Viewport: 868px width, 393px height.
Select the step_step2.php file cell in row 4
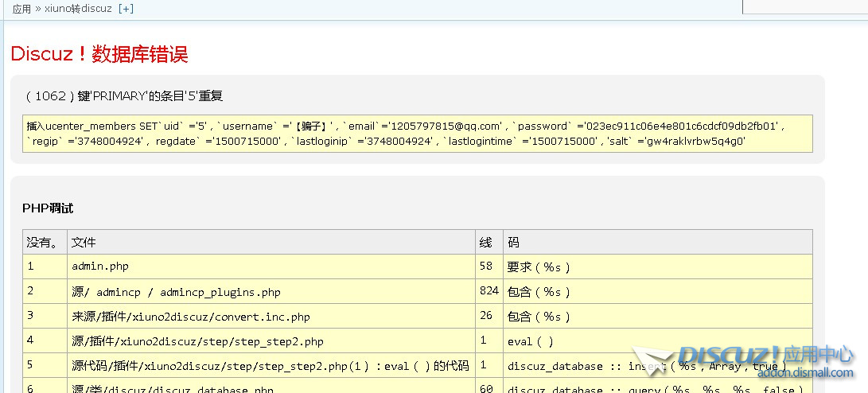coord(271,341)
